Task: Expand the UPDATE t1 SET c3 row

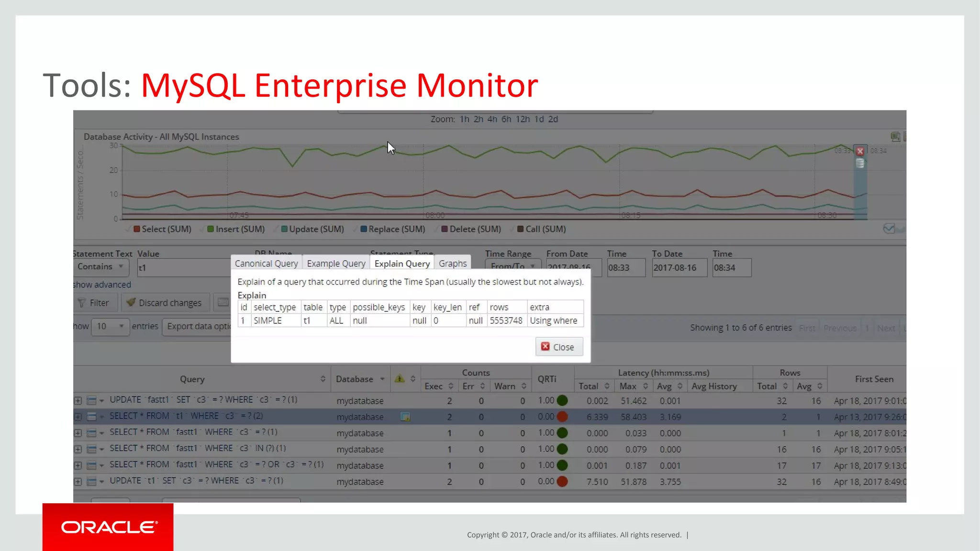Action: pos(78,482)
